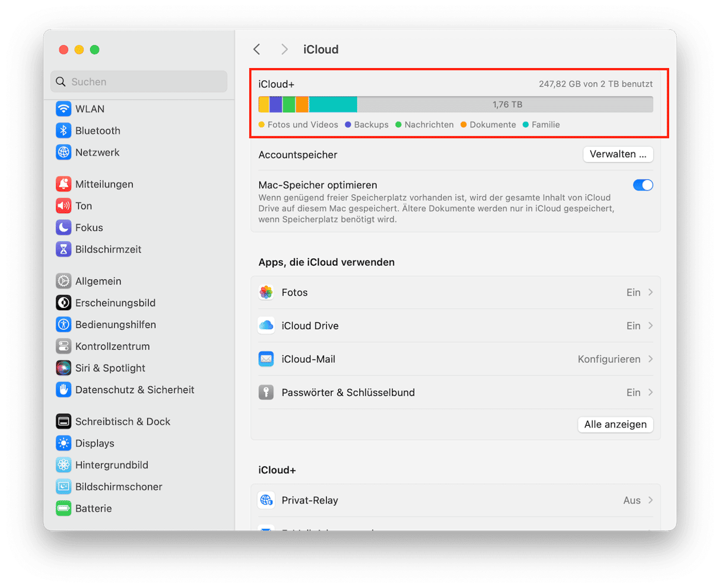Open Datenschutz & Sicherheit hand icon

tap(63, 390)
